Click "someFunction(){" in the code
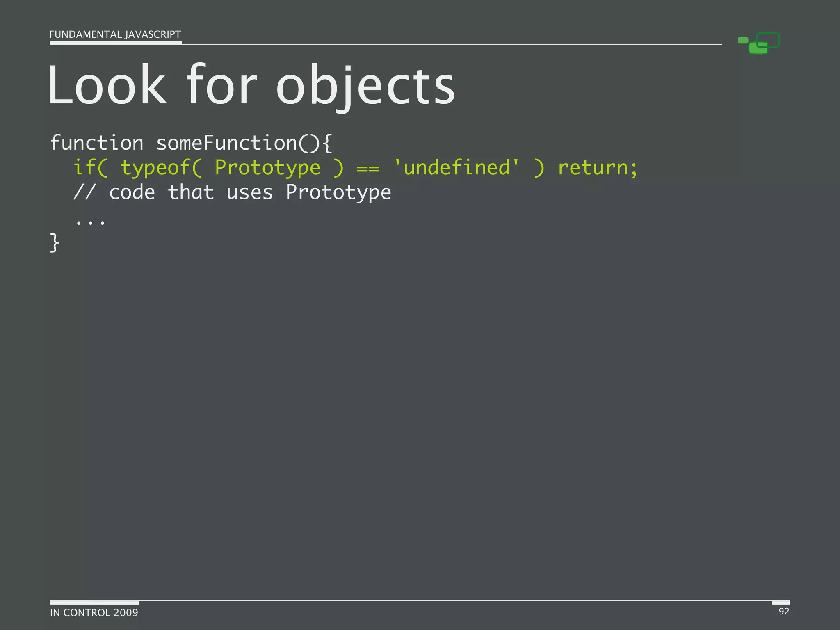Image resolution: width=840 pixels, height=630 pixels. click(x=244, y=143)
